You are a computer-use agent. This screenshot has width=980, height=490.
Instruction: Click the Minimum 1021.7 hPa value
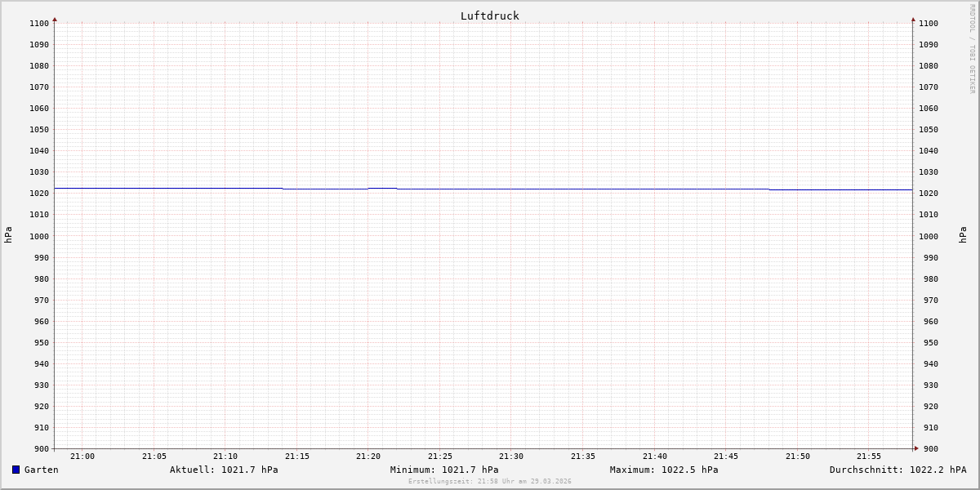coord(444,470)
